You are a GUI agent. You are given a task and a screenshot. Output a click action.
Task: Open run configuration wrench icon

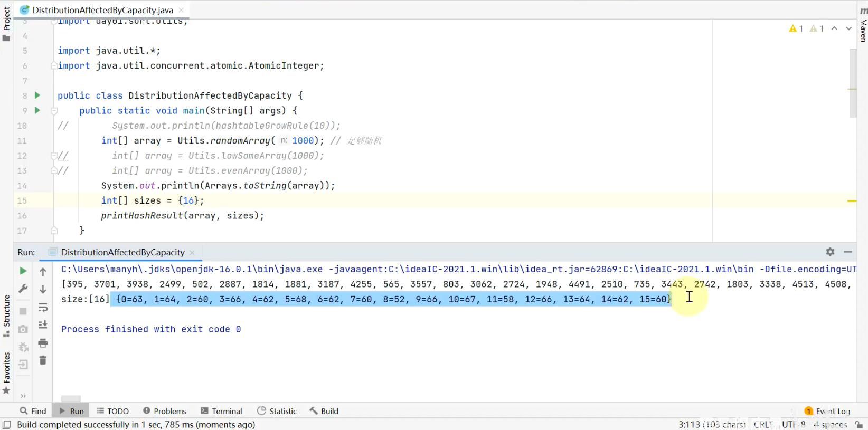[23, 289]
